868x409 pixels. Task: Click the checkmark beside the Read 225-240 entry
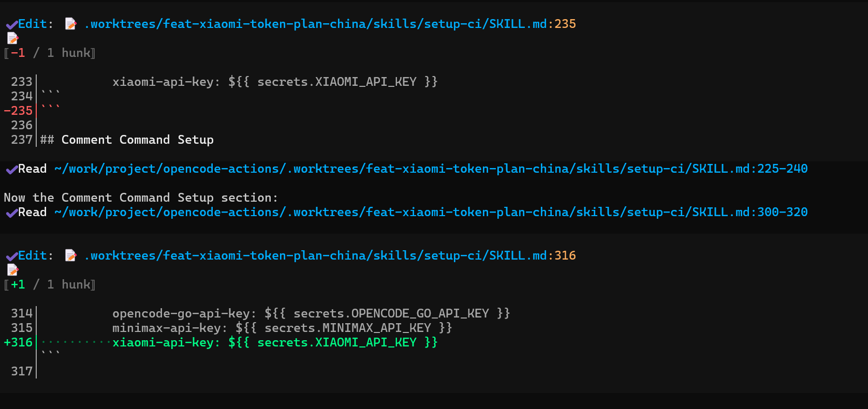point(11,169)
